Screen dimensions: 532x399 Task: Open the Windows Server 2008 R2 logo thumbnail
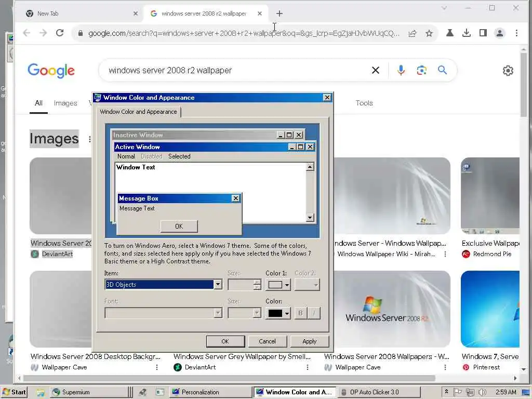tap(392, 309)
